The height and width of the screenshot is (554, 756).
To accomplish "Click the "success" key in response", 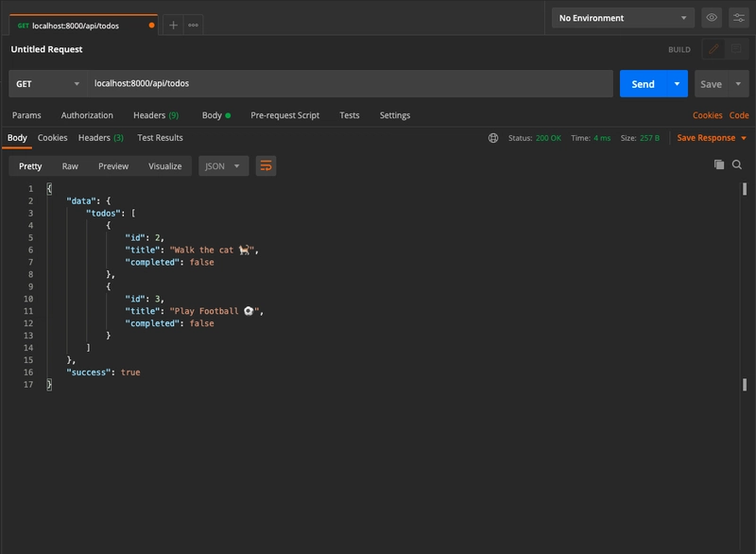I will (88, 372).
